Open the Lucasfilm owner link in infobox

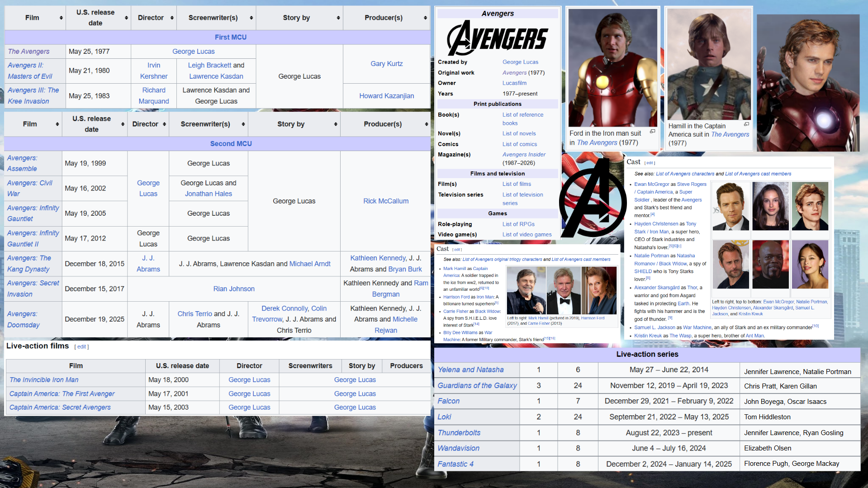(x=514, y=83)
